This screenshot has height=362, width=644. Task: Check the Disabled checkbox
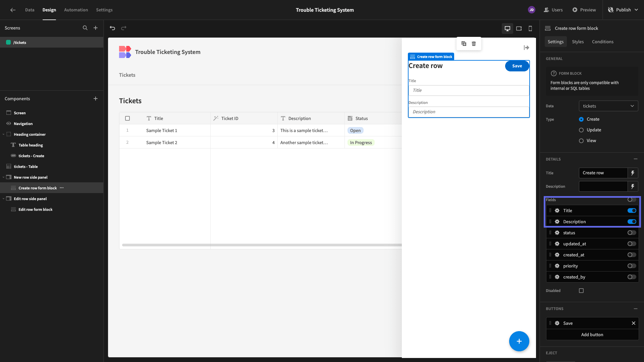[x=581, y=291]
